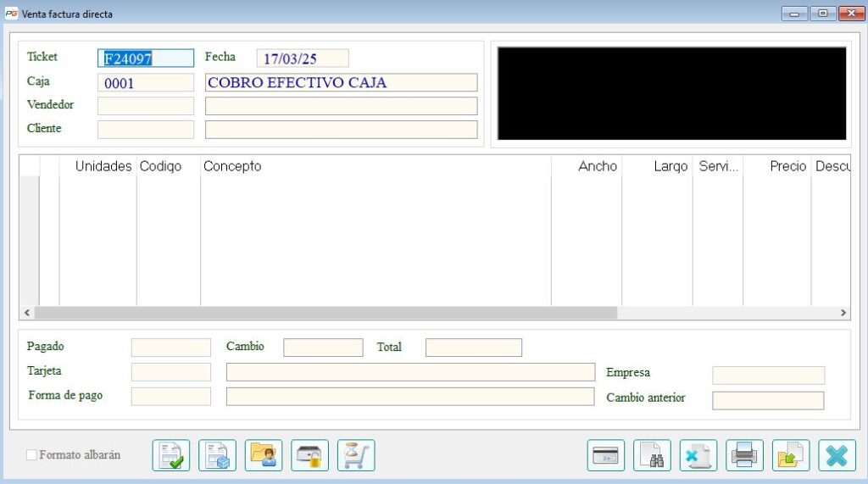Click the Unidades column header
The image size is (868, 484).
98,166
